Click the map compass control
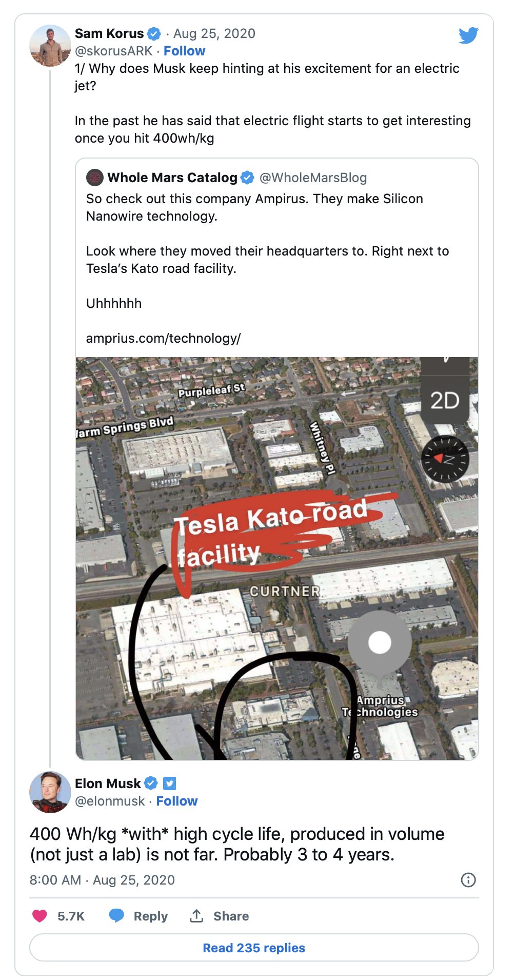Screen dimensions: 515x980 coord(445,459)
